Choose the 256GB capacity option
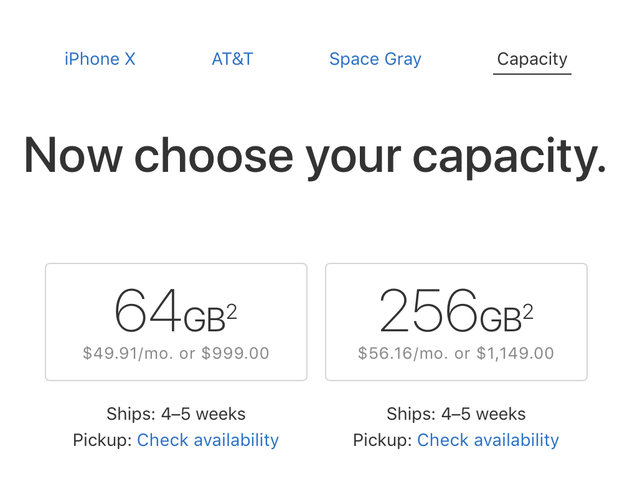 [x=456, y=321]
